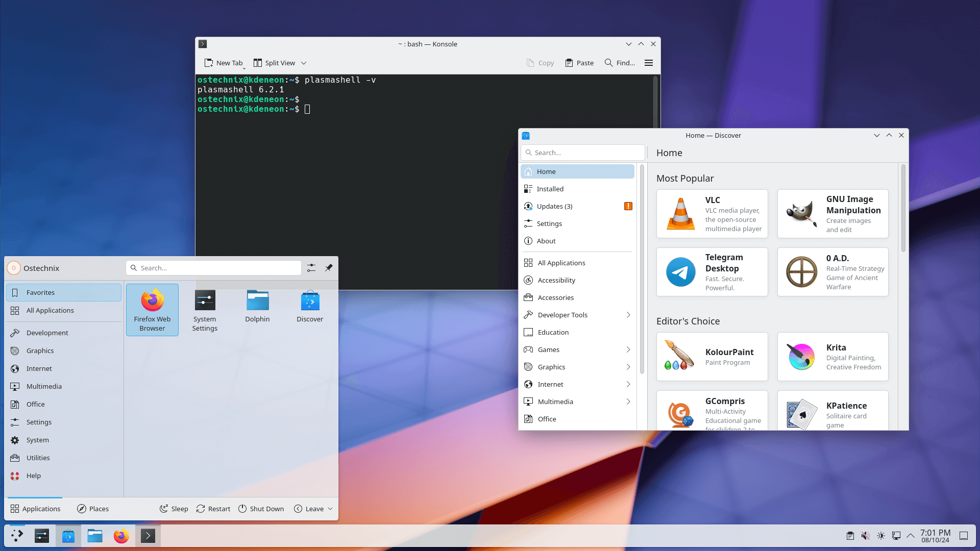The height and width of the screenshot is (551, 980).
Task: Open the GCompris card
Action: (712, 410)
